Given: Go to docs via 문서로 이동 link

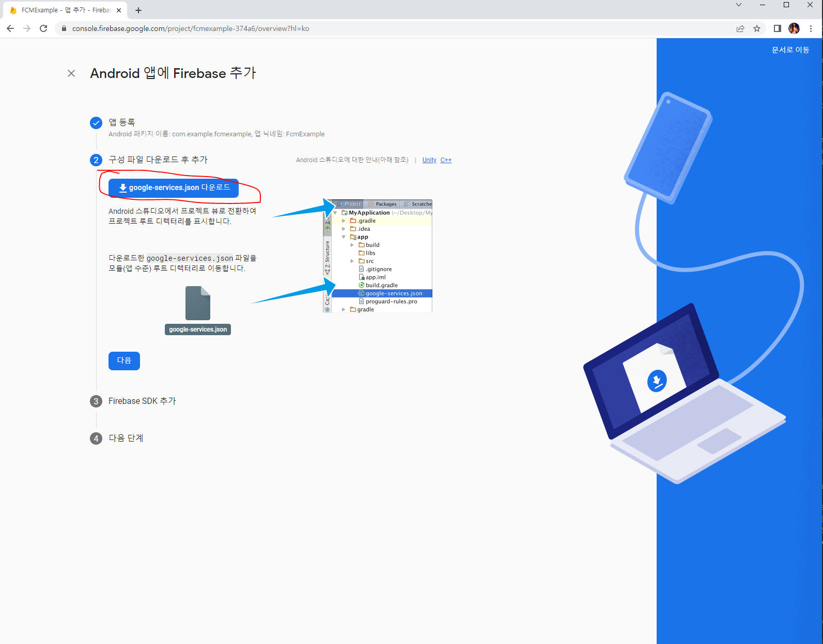Looking at the screenshot, I should click(790, 50).
